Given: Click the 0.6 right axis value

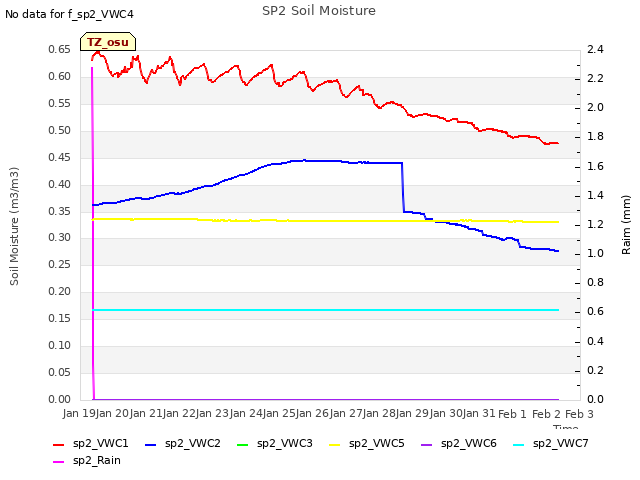Looking at the screenshot, I should 595,311.
